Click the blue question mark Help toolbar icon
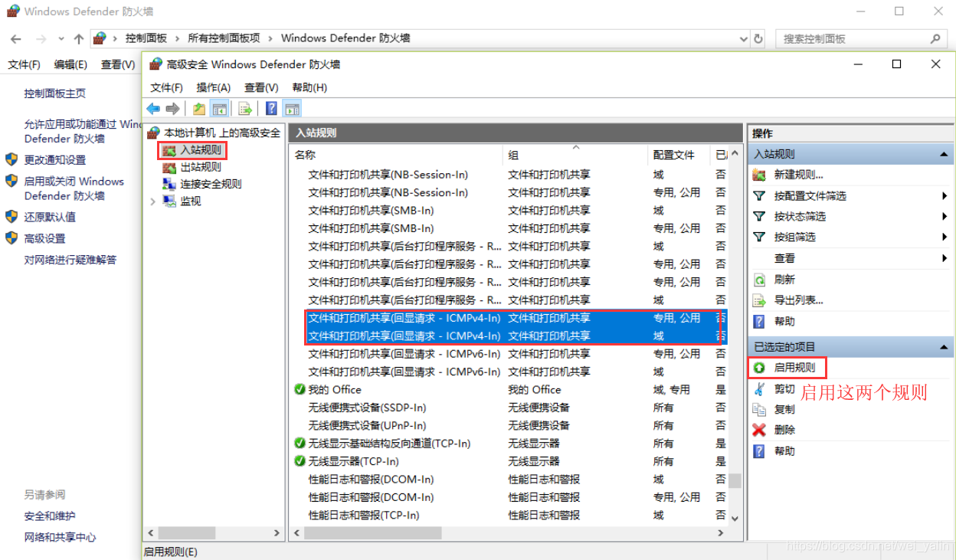956x560 pixels. click(x=271, y=109)
